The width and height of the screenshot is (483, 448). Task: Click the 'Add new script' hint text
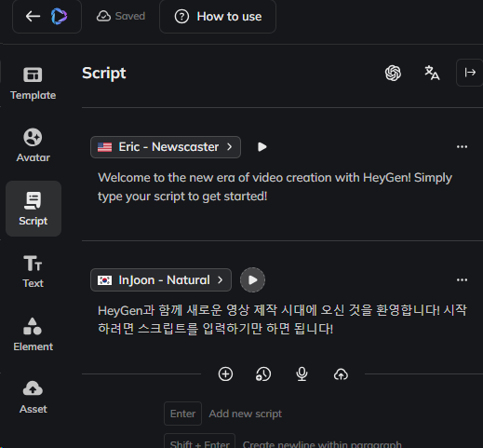coord(246,414)
